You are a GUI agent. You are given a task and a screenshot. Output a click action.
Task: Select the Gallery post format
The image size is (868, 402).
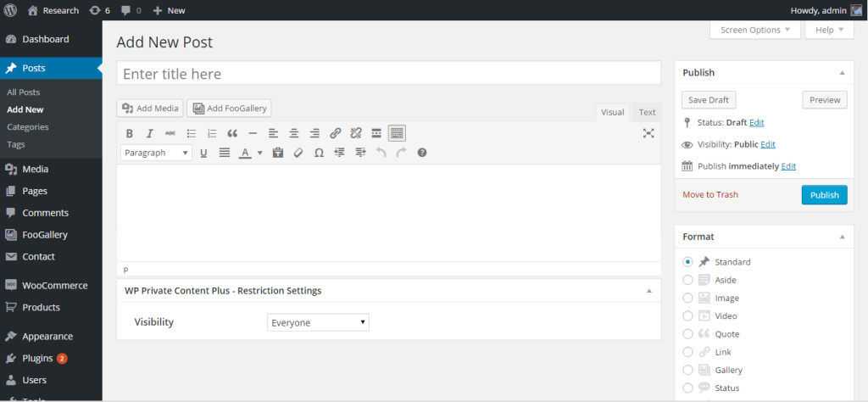pyautogui.click(x=687, y=370)
